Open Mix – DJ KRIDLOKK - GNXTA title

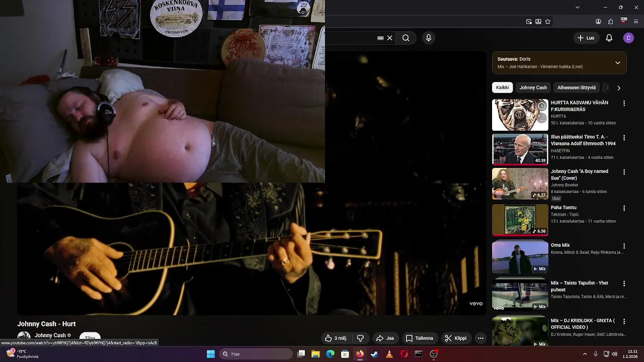click(583, 324)
